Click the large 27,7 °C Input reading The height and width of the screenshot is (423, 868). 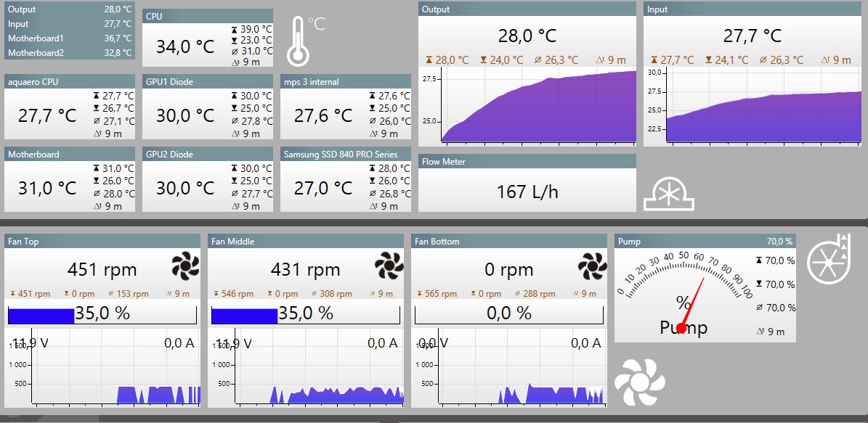coord(753,36)
